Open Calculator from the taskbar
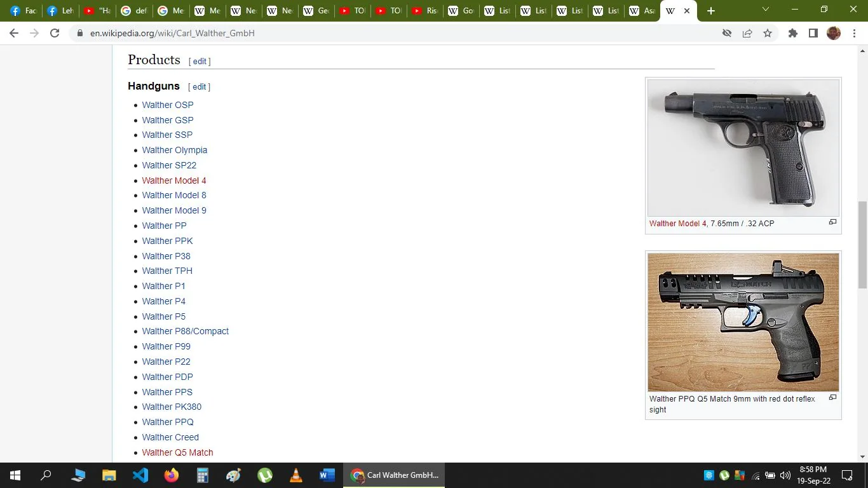The image size is (868, 488). 203,475
